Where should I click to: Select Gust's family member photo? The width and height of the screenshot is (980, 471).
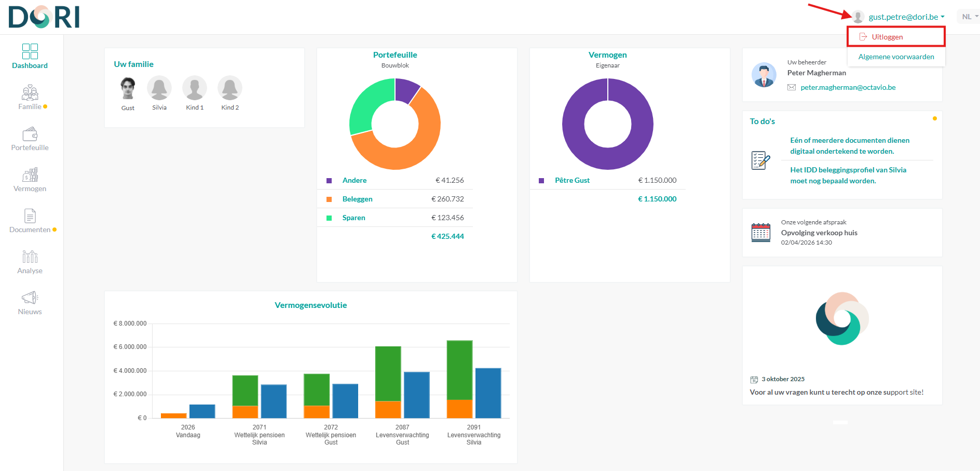(x=128, y=88)
